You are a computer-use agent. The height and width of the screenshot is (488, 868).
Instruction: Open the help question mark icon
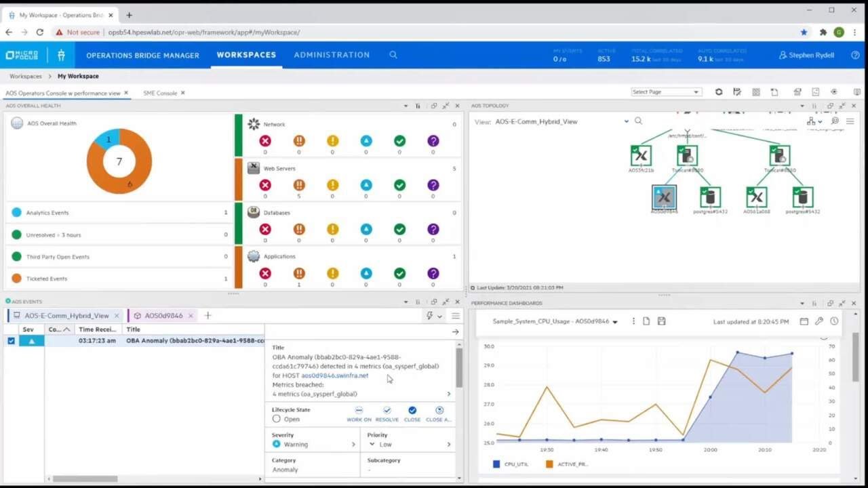coord(855,55)
